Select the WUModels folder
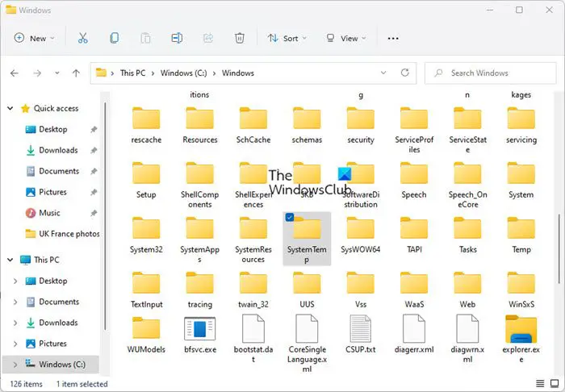 [146, 335]
